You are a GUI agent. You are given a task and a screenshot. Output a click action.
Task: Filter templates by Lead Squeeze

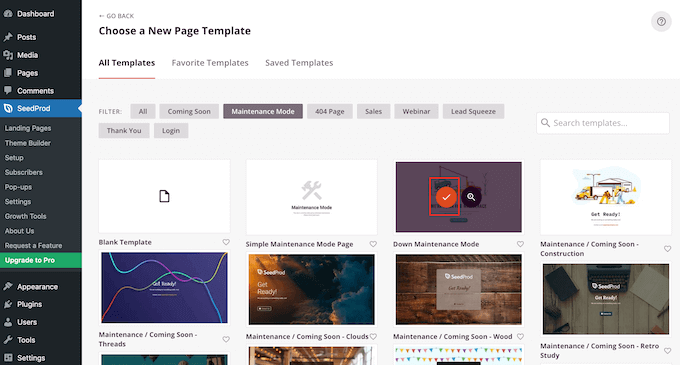[x=473, y=111]
